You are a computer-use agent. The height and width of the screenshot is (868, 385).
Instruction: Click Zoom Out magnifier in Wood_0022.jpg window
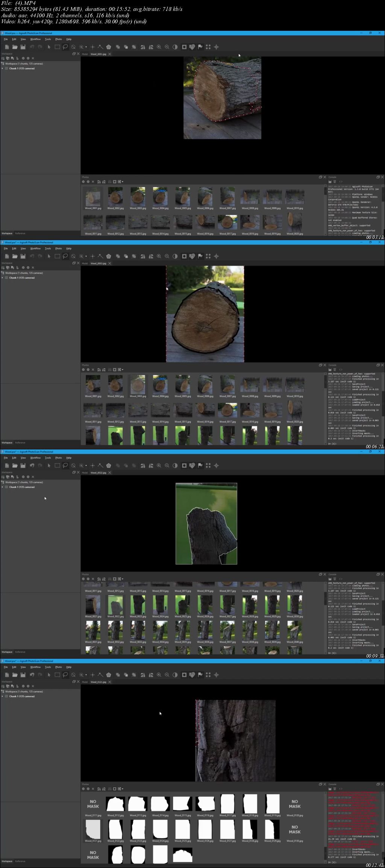[167, 466]
